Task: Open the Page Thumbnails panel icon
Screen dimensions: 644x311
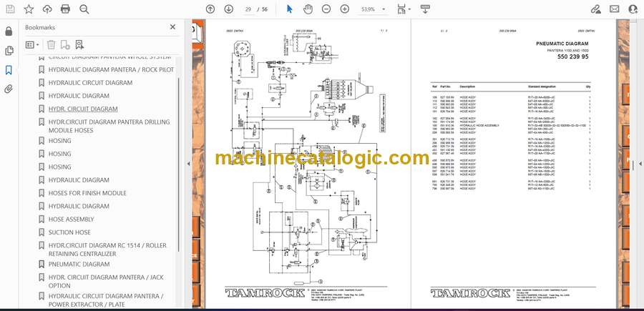Action: (9, 51)
